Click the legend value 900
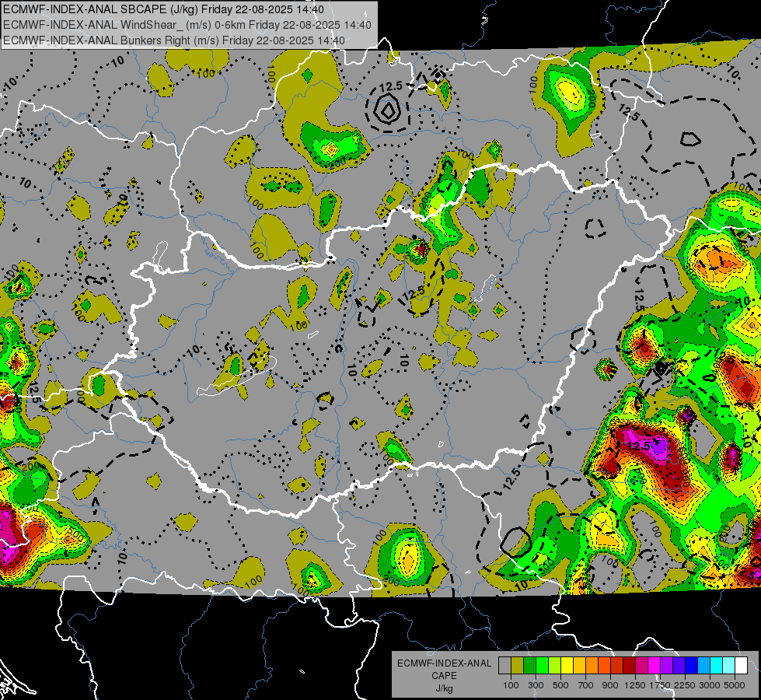761x700 pixels. pos(610,685)
